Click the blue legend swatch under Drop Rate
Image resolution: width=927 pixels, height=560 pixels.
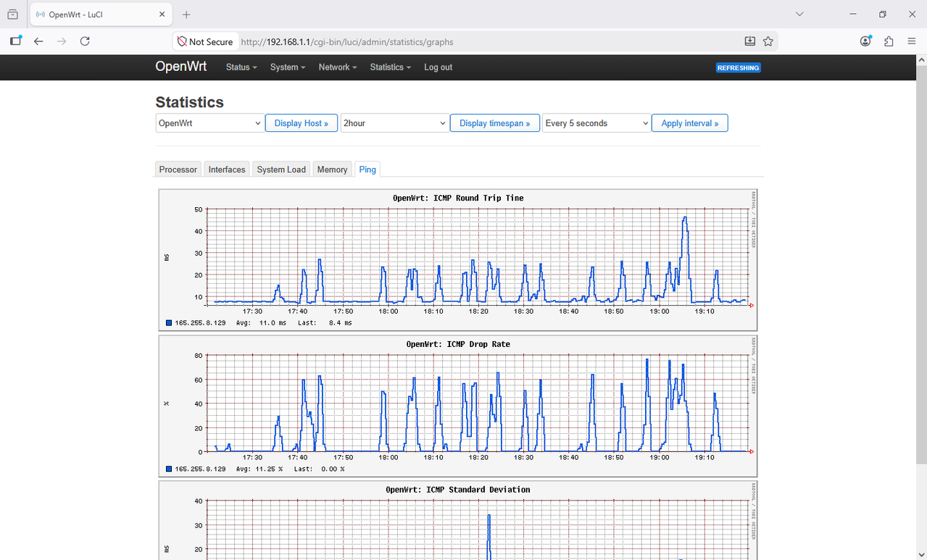point(169,469)
